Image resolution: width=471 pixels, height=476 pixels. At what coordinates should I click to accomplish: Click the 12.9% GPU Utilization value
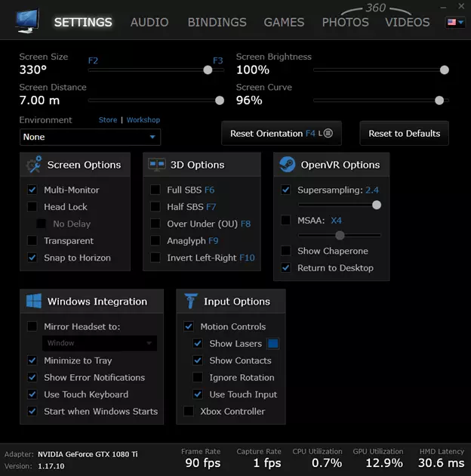click(x=384, y=463)
